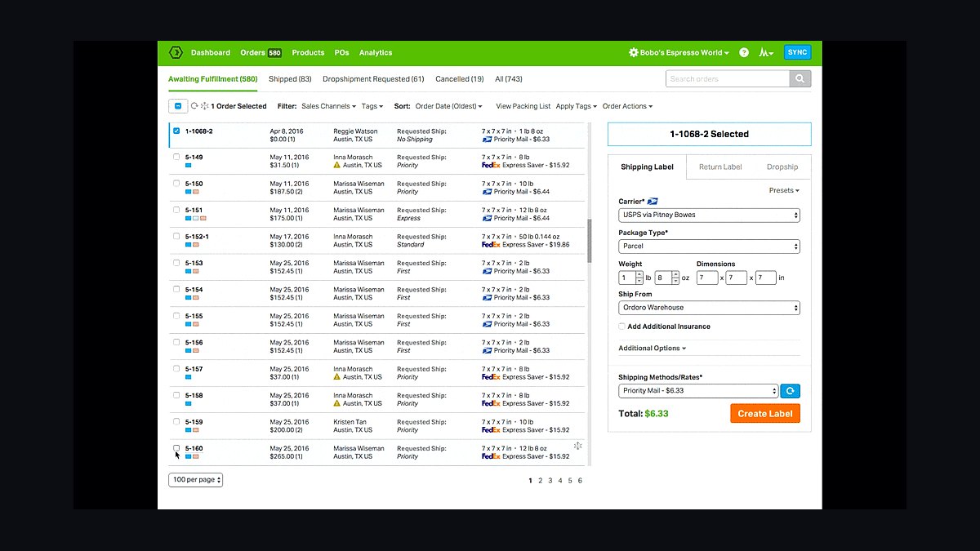980x551 pixels.
Task: Click the snowflake icon beside 1 Order Selected
Action: pyautogui.click(x=204, y=106)
